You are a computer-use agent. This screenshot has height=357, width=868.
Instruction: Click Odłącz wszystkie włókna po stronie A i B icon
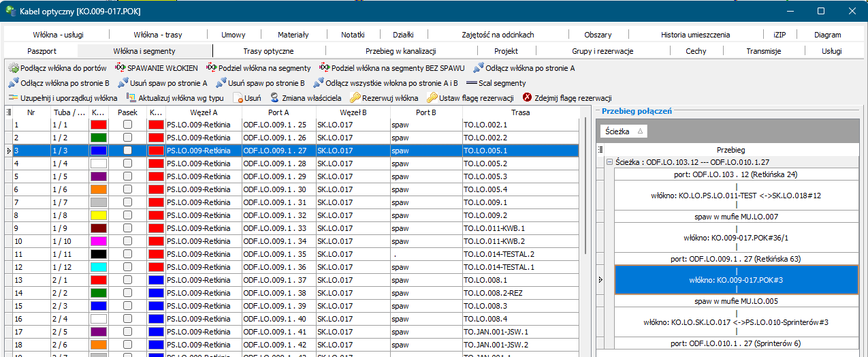click(319, 83)
